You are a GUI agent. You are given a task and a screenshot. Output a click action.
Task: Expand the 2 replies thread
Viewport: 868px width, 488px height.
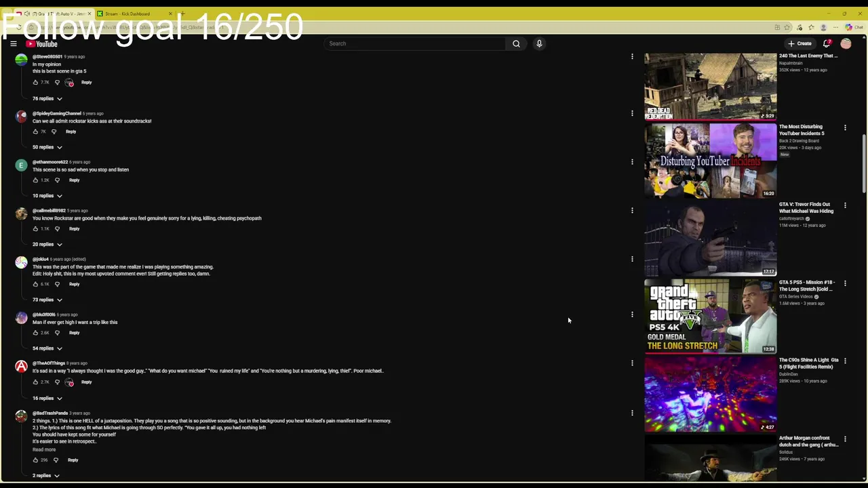tap(46, 476)
